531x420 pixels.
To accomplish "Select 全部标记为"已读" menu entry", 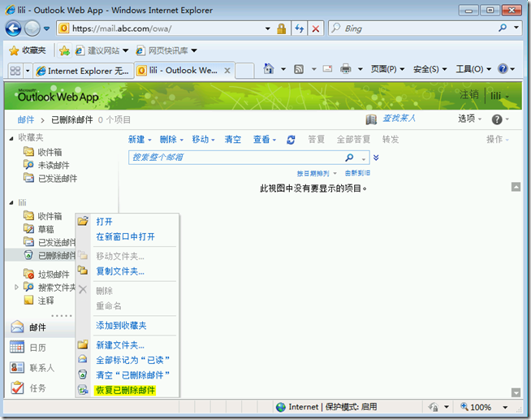I will [x=132, y=360].
